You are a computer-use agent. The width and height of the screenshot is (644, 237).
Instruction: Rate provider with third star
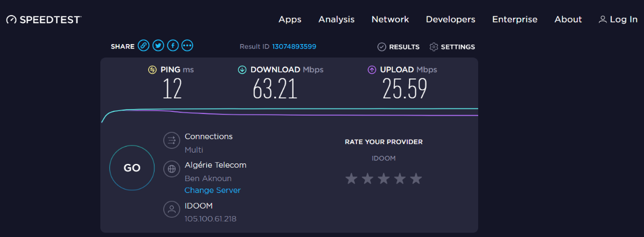click(383, 178)
